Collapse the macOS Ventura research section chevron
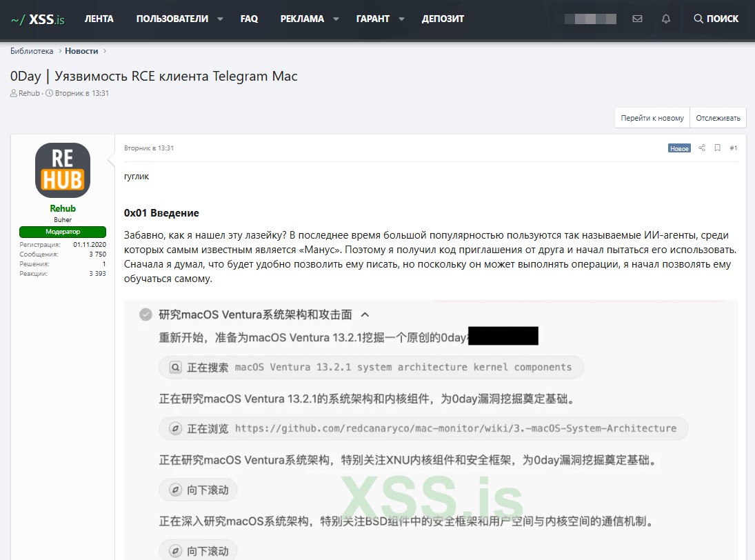The width and height of the screenshot is (755, 560). 365,314
